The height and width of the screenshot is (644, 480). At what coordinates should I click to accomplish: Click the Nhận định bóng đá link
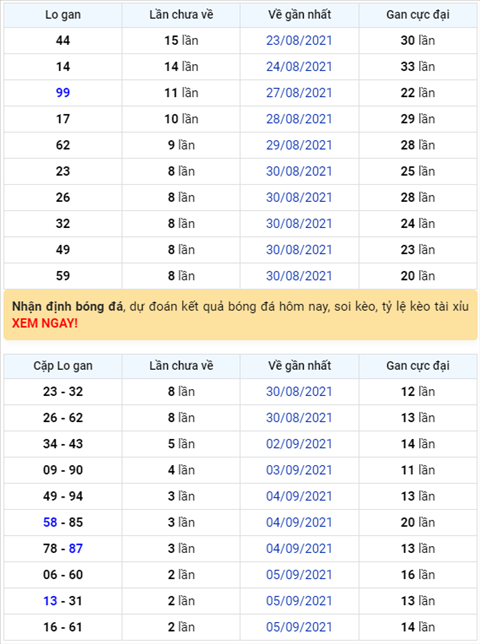point(67,306)
